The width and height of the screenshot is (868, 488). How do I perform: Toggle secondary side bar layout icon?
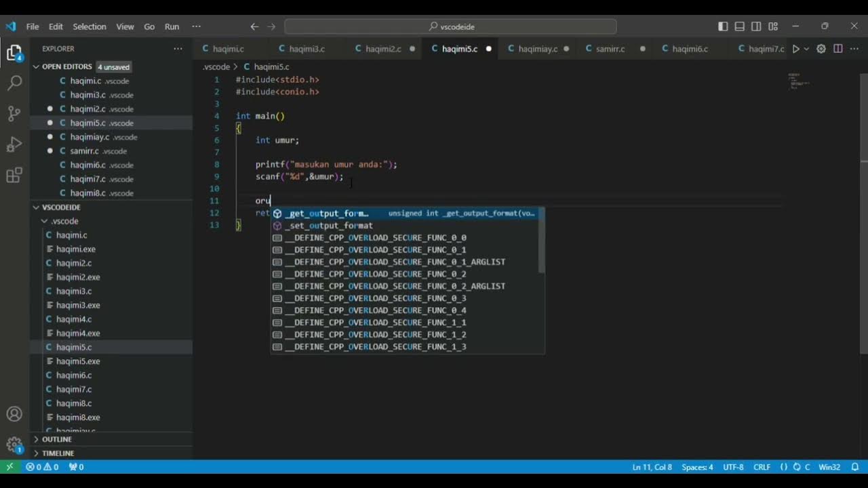tap(757, 26)
